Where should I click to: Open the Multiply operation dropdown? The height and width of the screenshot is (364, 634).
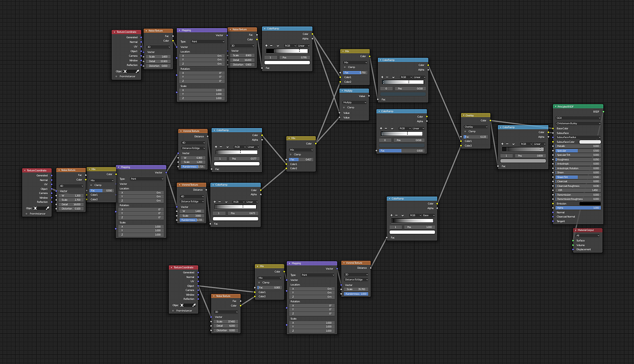click(355, 103)
